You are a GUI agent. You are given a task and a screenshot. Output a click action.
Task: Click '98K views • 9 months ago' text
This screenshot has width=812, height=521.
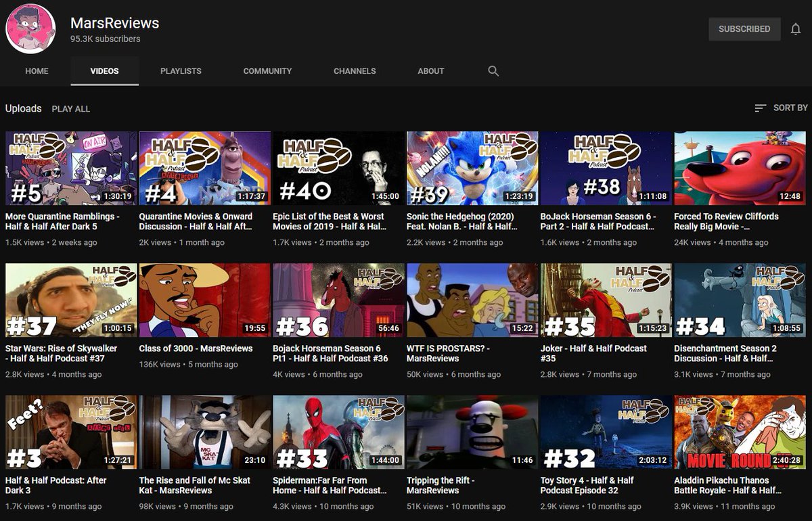pyautogui.click(x=186, y=506)
